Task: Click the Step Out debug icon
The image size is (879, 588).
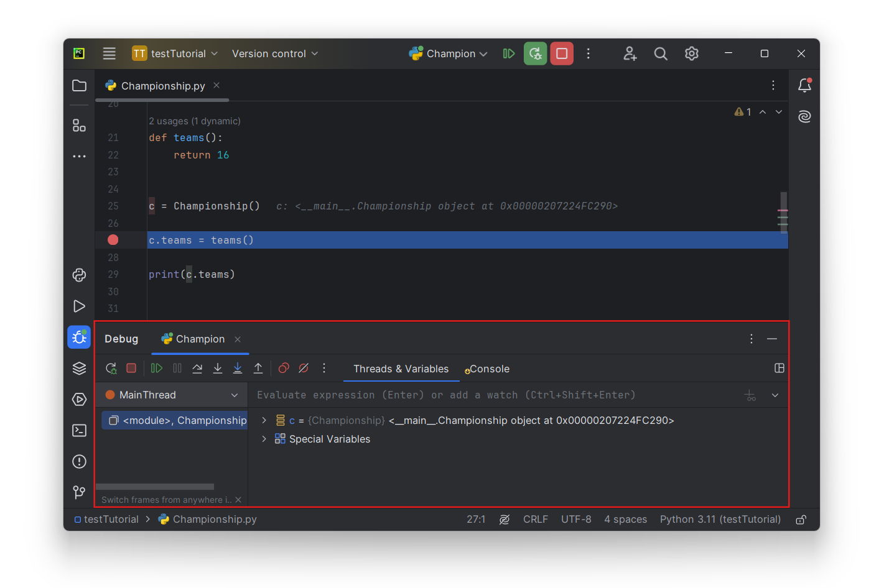Action: point(258,369)
